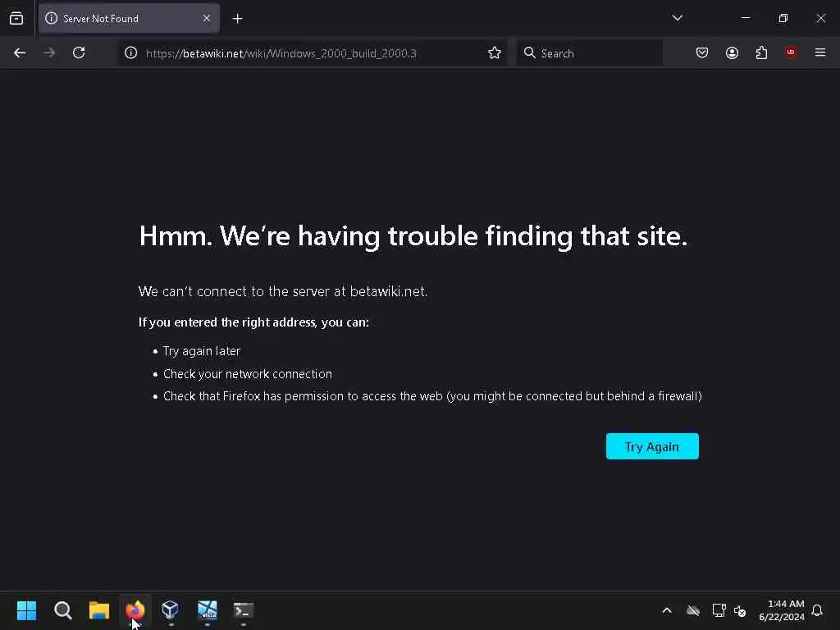Open the notifications bell

coord(817,610)
